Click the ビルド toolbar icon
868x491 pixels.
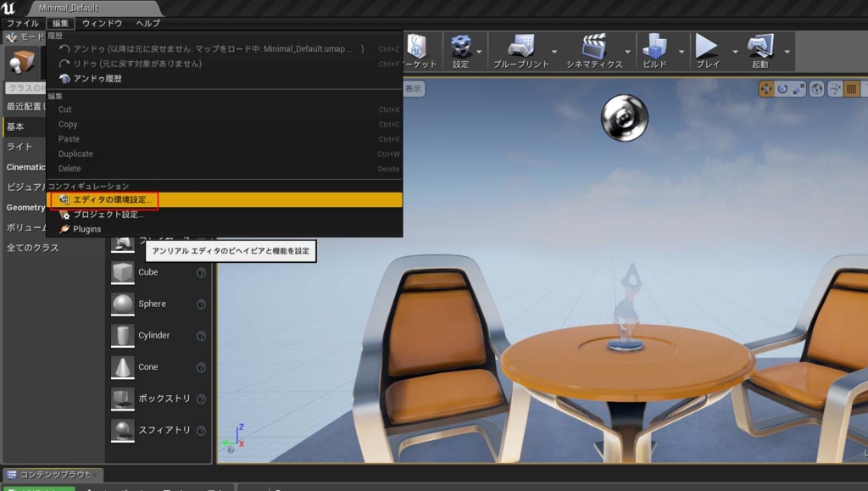pyautogui.click(x=655, y=47)
